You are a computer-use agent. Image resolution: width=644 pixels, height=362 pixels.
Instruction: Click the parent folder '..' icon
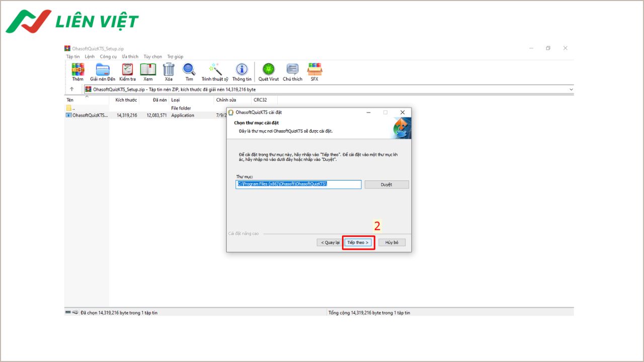point(69,108)
